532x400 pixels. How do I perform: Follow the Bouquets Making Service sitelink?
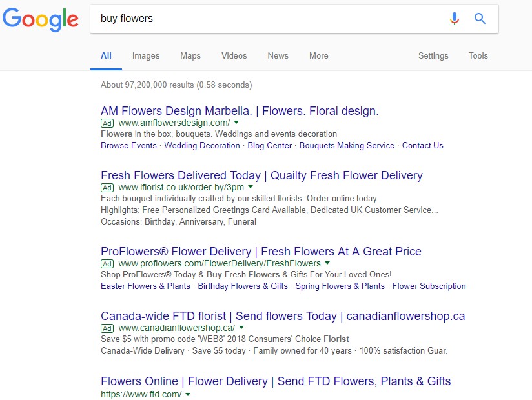347,145
